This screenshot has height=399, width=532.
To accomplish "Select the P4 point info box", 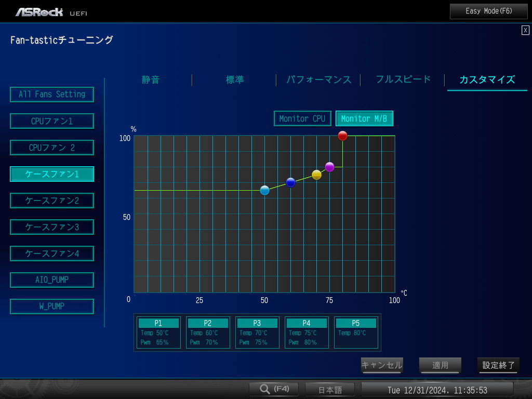I will tap(307, 332).
